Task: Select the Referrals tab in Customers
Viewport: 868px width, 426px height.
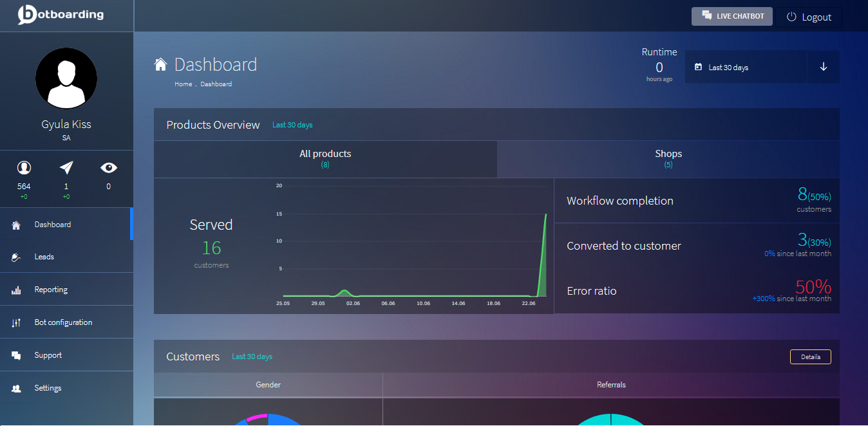Action: 611,385
